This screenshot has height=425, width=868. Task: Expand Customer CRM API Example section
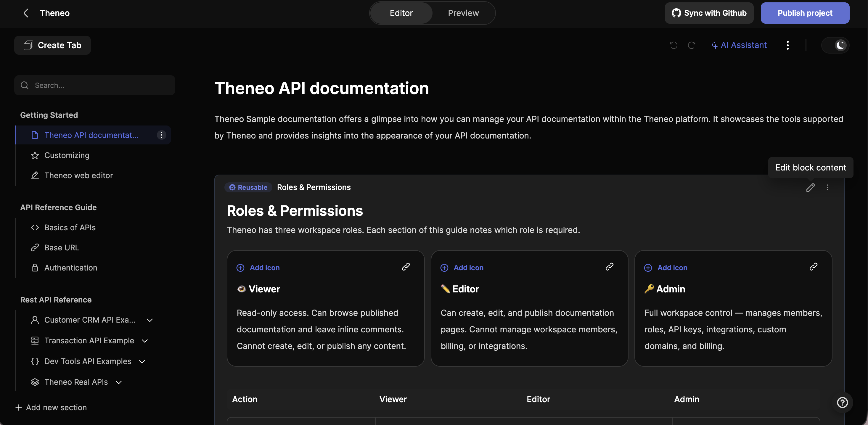150,320
